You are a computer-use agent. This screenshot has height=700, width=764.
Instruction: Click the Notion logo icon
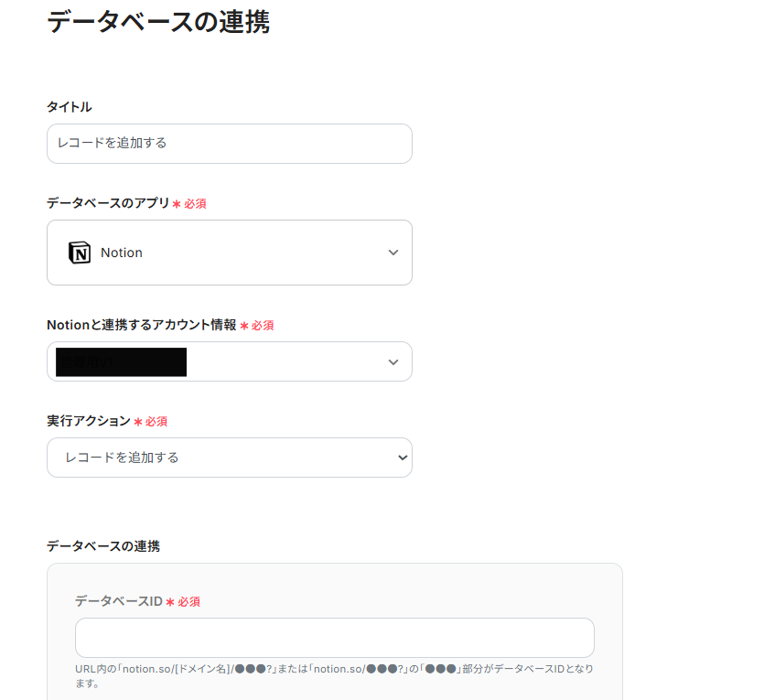pos(80,253)
